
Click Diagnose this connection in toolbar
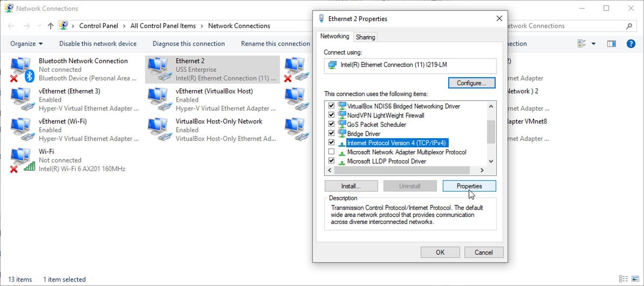tap(188, 44)
